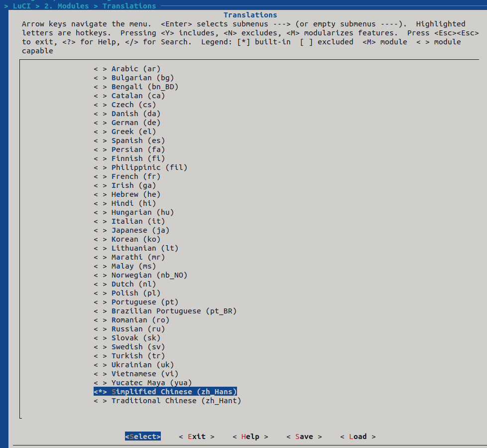The width and height of the screenshot is (487, 448).
Task: Select the Italian (it) translation row
Action: 129,222
